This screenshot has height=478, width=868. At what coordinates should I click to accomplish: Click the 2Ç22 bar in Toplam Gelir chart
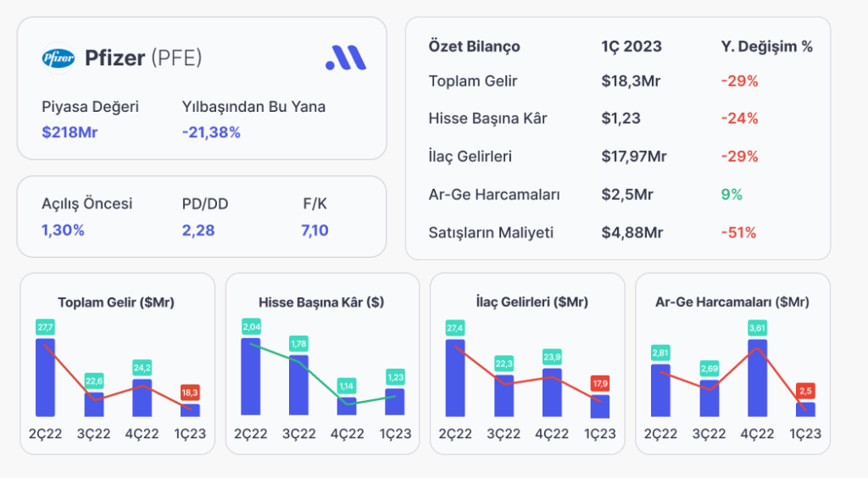(46, 377)
